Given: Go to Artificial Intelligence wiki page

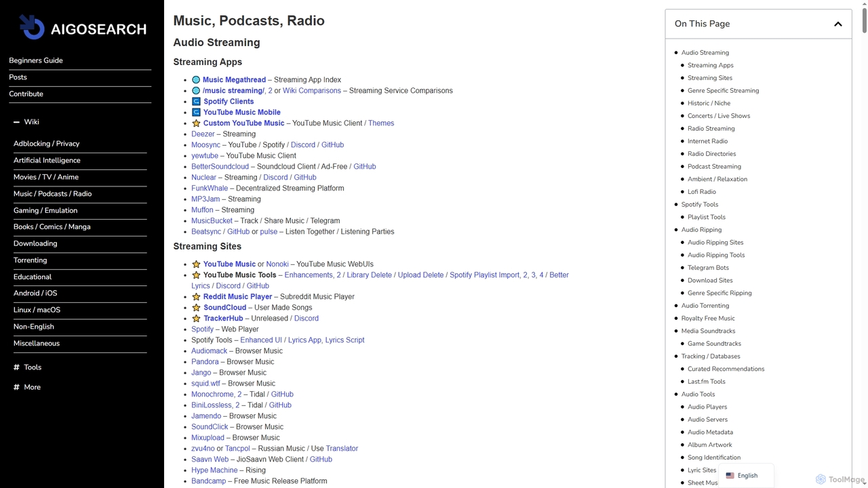Looking at the screenshot, I should tap(47, 161).
